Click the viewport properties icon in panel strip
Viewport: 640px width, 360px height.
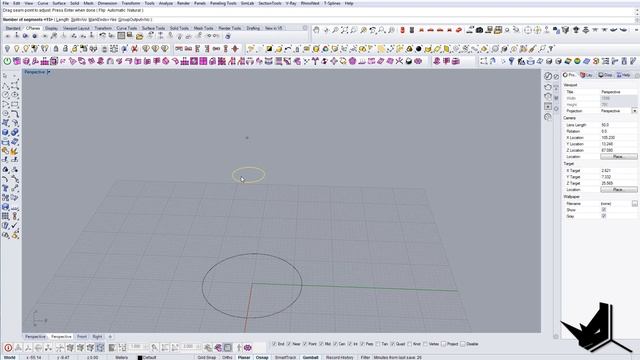(548, 107)
